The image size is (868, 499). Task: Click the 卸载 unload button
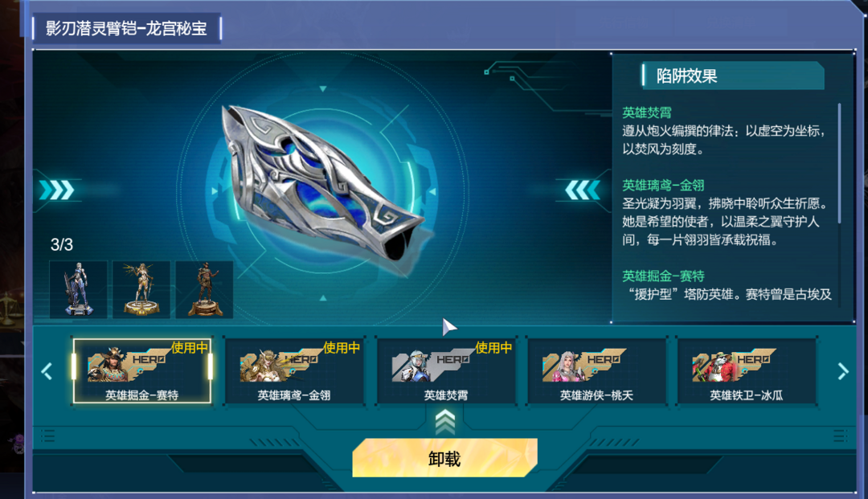(x=445, y=458)
